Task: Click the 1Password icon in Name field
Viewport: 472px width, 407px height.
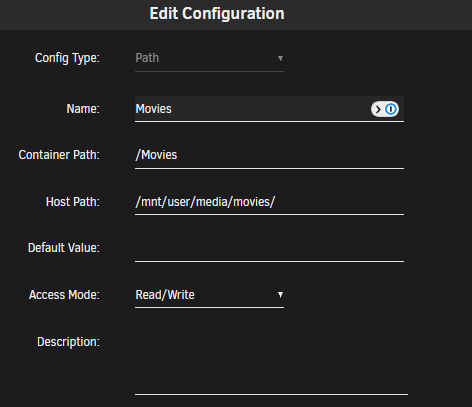Action: click(x=385, y=109)
